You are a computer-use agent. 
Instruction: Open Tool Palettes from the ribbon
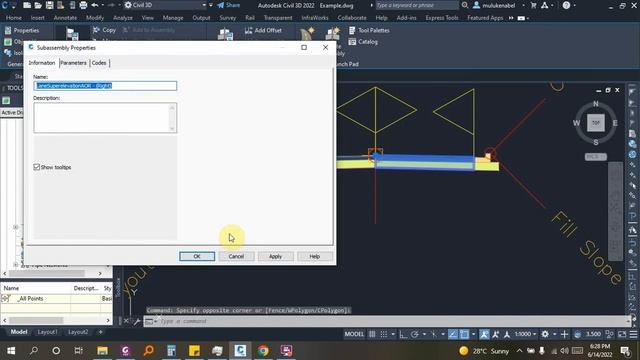pos(369,30)
